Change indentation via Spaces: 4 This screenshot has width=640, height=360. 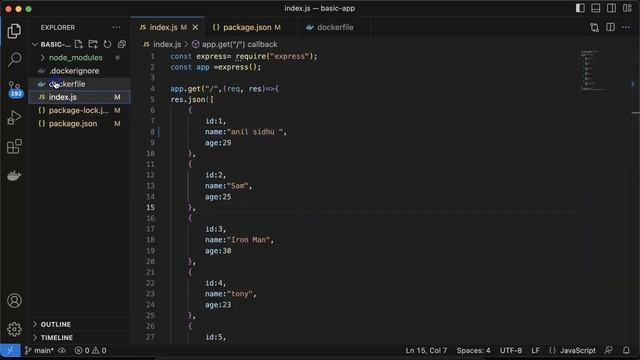coord(473,350)
